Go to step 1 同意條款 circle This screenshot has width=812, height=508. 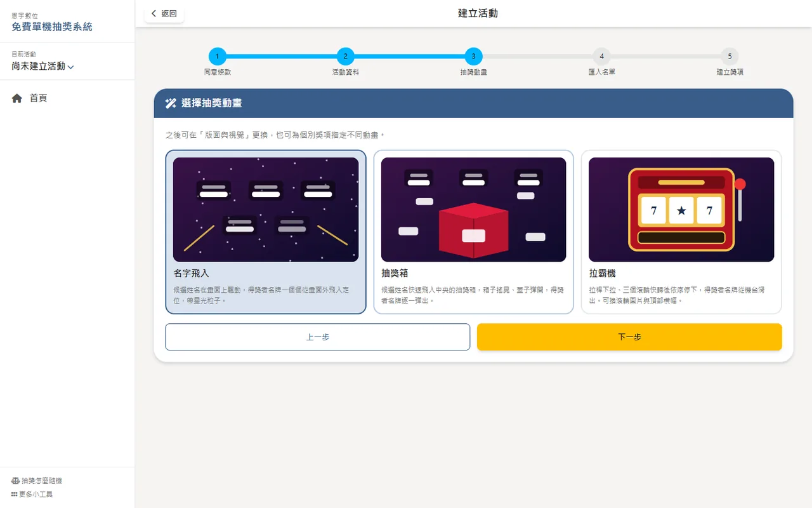pyautogui.click(x=217, y=57)
